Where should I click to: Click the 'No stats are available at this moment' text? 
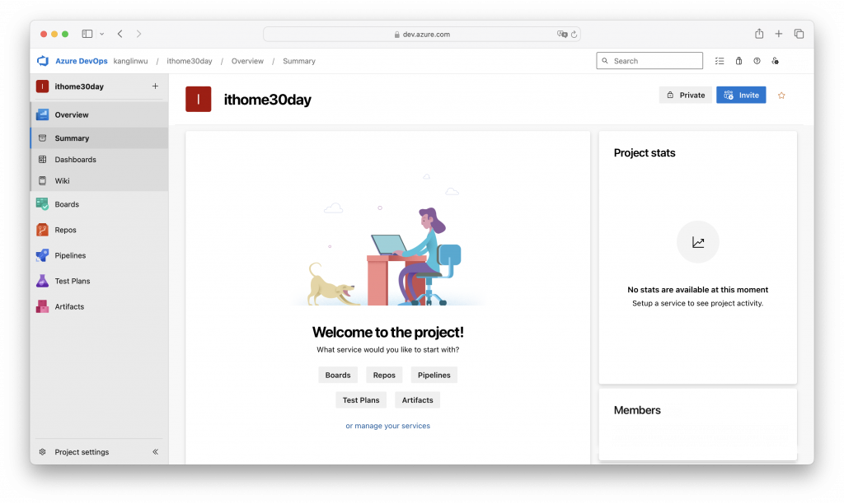[x=697, y=289]
